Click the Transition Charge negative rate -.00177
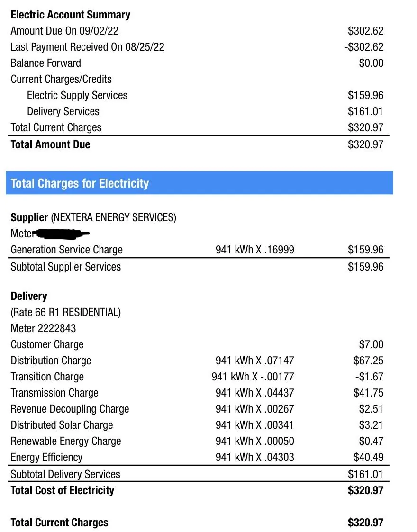417x532 pixels. pos(278,377)
